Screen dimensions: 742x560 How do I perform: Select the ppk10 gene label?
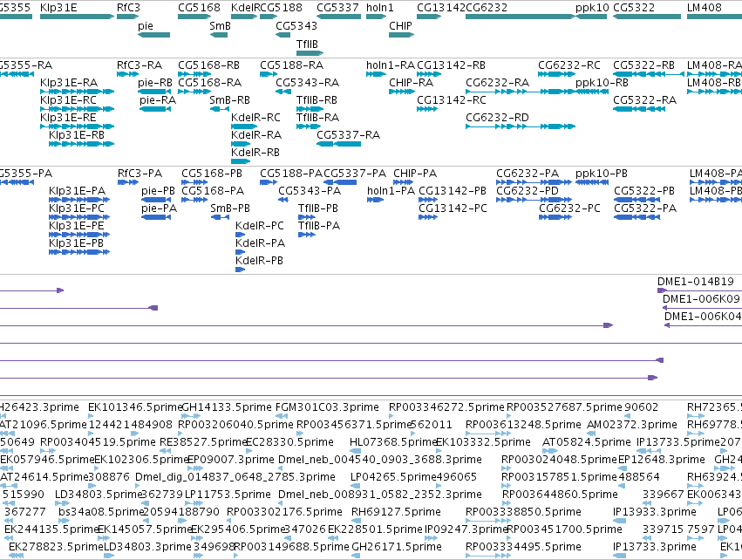[592, 8]
